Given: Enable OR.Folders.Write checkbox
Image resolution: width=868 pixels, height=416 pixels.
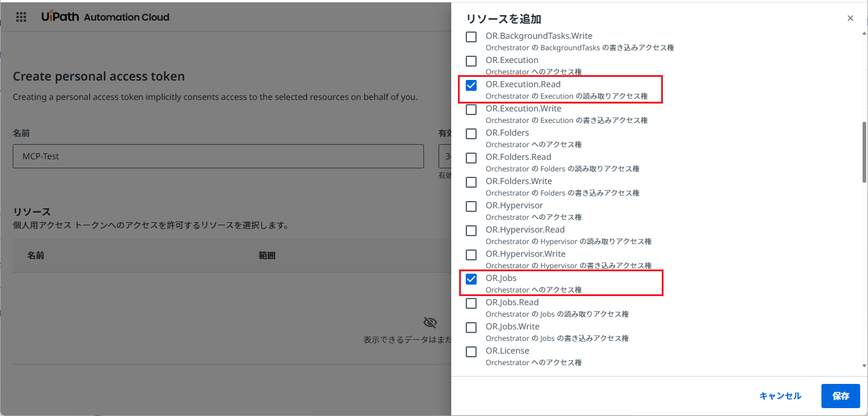Looking at the screenshot, I should coord(471,182).
